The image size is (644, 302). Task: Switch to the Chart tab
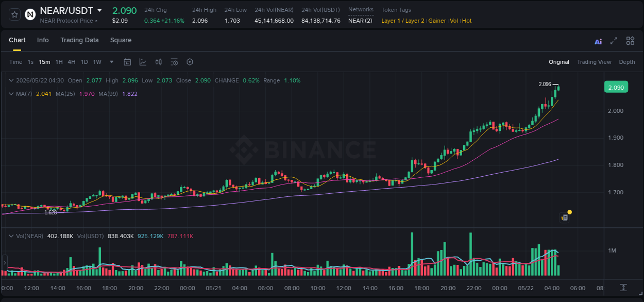17,40
